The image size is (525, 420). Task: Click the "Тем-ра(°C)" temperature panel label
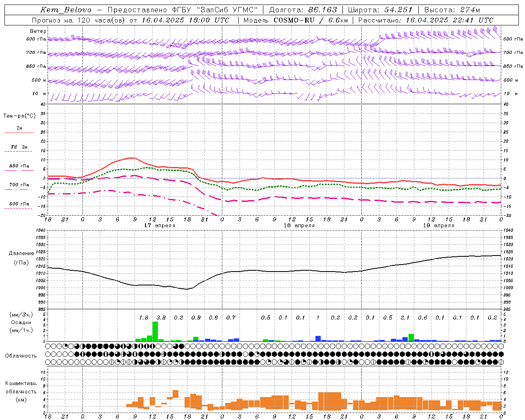point(19,116)
